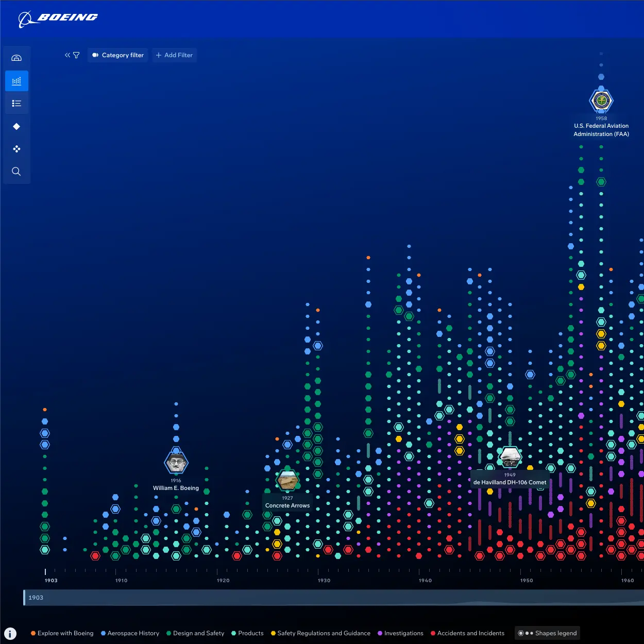Open the information icon

point(10,634)
